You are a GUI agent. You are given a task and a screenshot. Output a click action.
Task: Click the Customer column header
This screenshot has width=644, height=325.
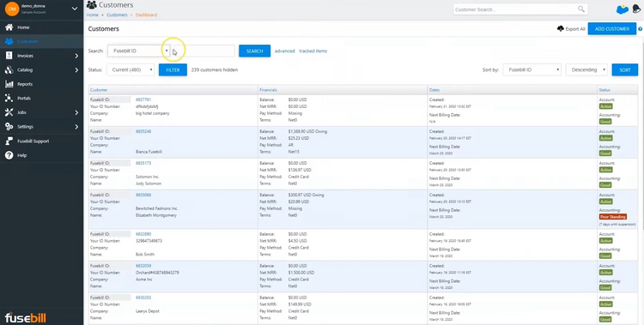coord(99,90)
